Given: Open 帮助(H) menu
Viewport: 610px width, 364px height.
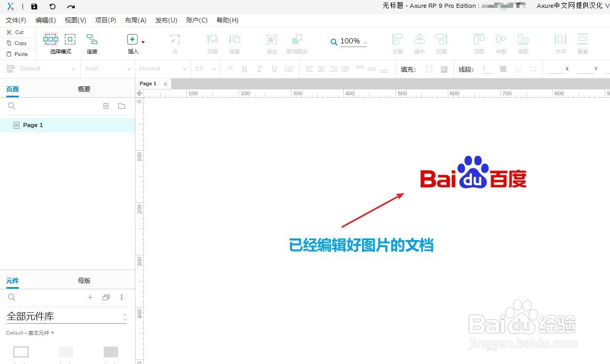Looking at the screenshot, I should [228, 20].
